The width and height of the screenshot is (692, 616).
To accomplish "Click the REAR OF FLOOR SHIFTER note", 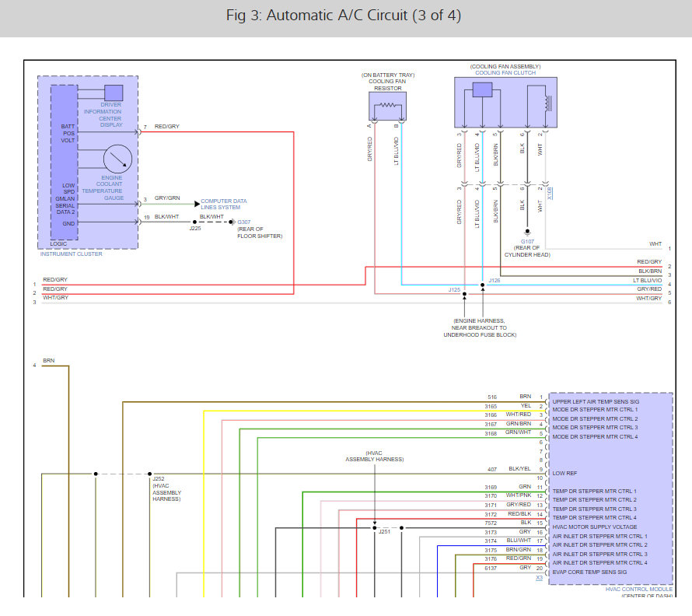I will (260, 233).
